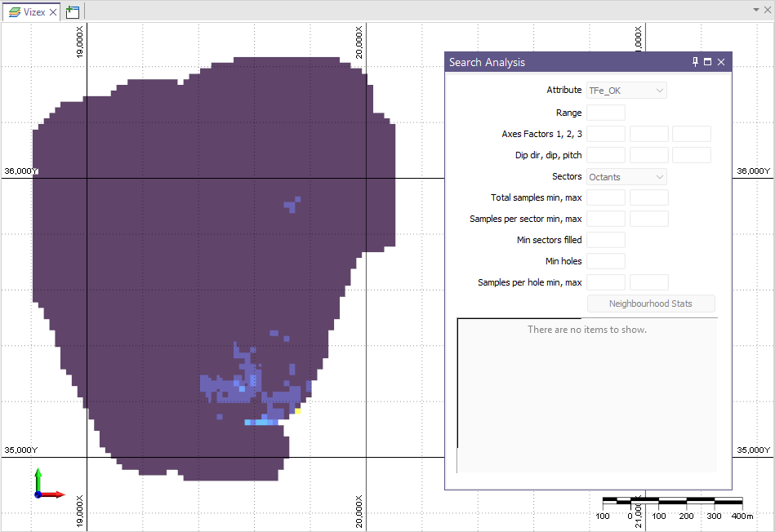The height and width of the screenshot is (532, 775).
Task: Click the new Vizex tab icon
Action: click(73, 11)
